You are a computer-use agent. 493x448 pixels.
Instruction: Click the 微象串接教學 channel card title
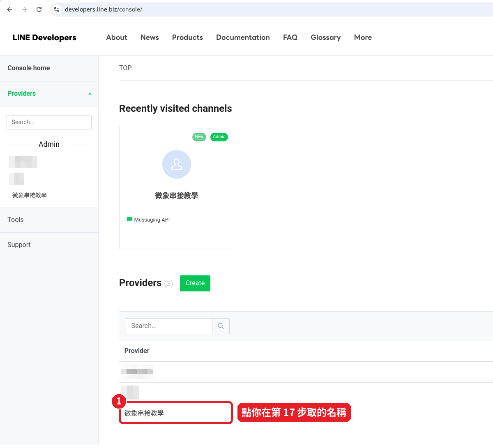(x=177, y=196)
